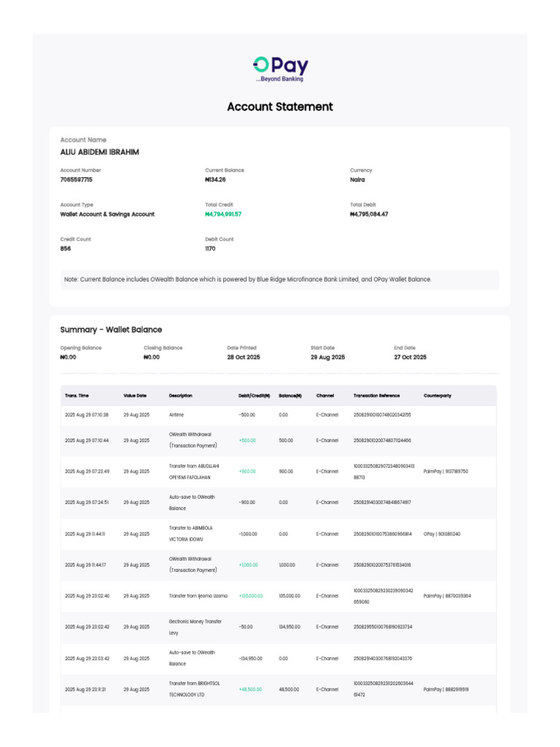The height and width of the screenshot is (747, 560).
Task: Click the -900.00 debit amount
Action: [x=246, y=503]
